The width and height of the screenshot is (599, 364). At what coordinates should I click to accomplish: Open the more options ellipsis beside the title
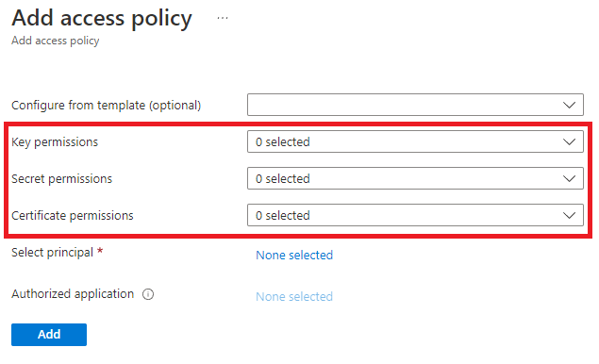pyautogui.click(x=223, y=18)
